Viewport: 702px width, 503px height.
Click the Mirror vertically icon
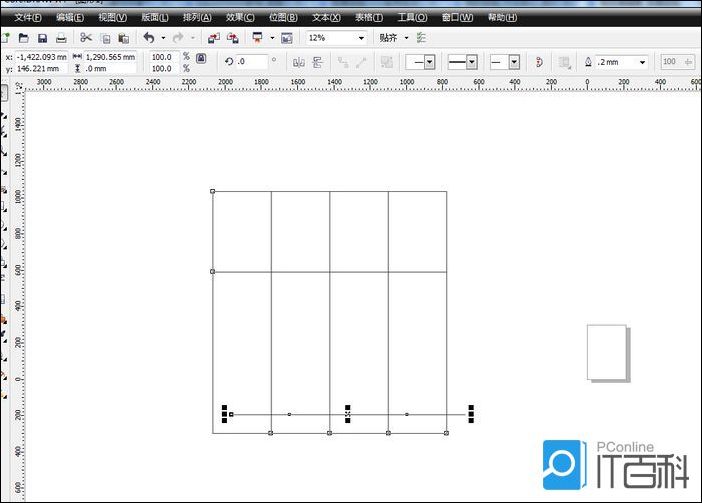point(317,62)
